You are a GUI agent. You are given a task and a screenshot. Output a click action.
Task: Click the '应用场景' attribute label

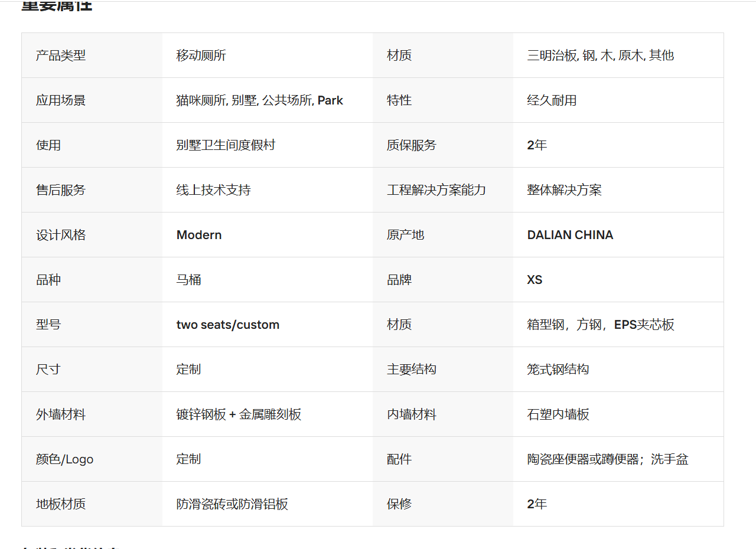click(61, 100)
